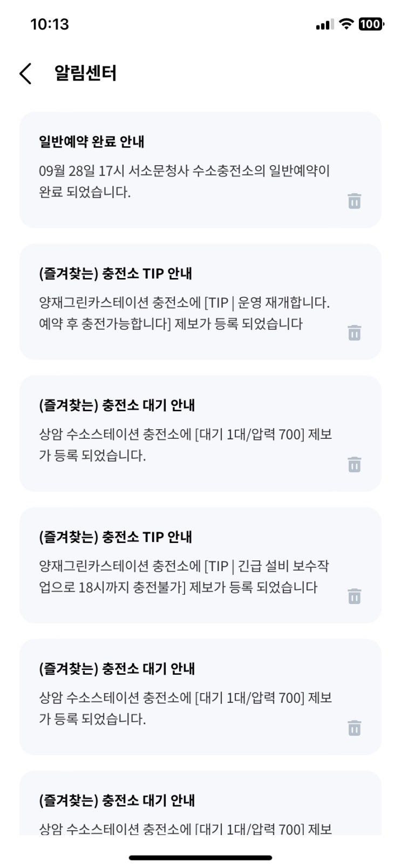This screenshot has height=868, width=401.
Task: Tap the 긴급 설비 보수작업 notification text
Action: 184,577
